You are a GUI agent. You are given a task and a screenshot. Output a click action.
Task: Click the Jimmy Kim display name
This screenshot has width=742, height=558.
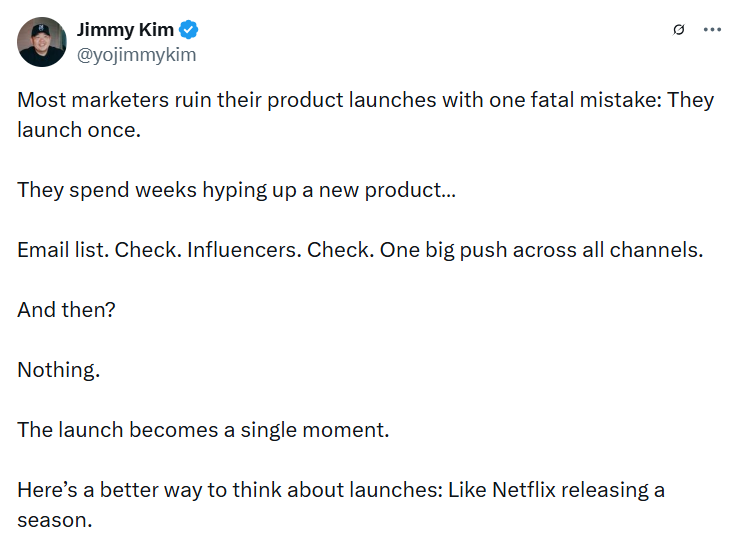pyautogui.click(x=125, y=30)
